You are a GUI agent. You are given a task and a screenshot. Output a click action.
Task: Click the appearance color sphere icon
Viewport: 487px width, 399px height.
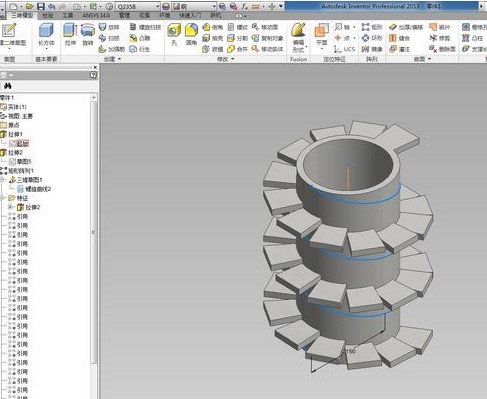[166, 6]
